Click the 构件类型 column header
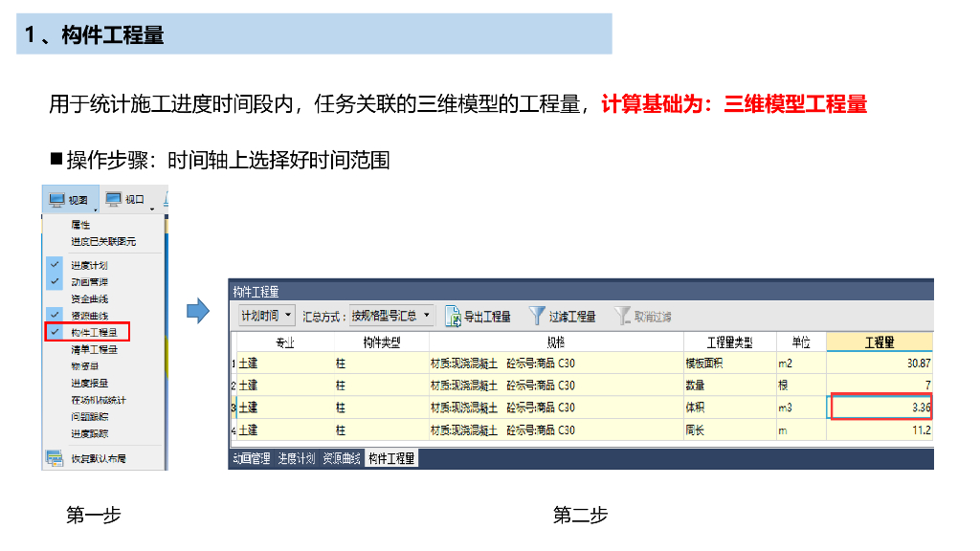 [381, 342]
